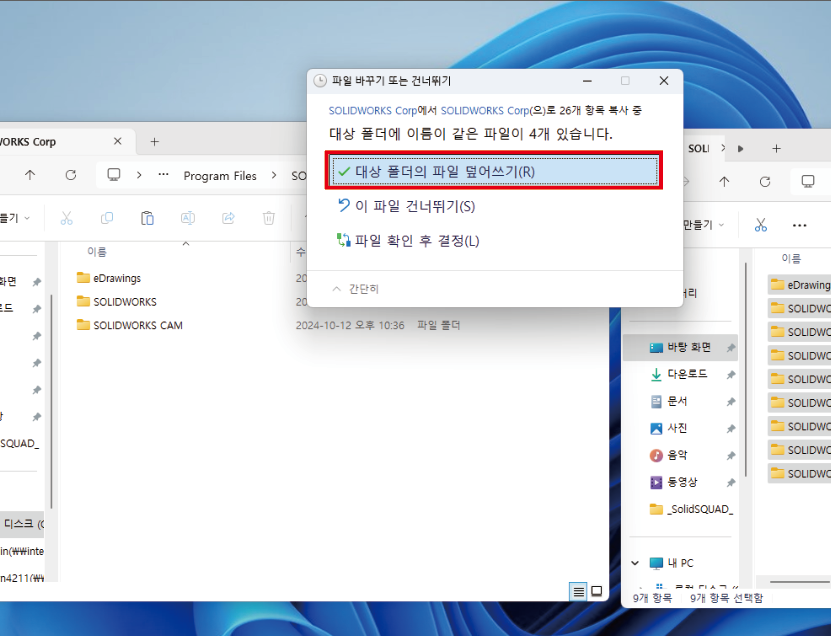Open 바탕 화면 in right navigation pane

click(x=680, y=348)
